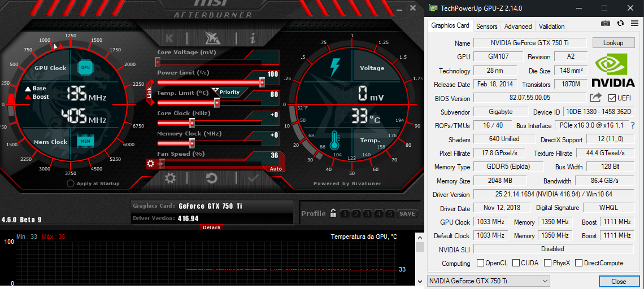
Task: Click the Bus Interface question mark
Action: [x=633, y=125]
